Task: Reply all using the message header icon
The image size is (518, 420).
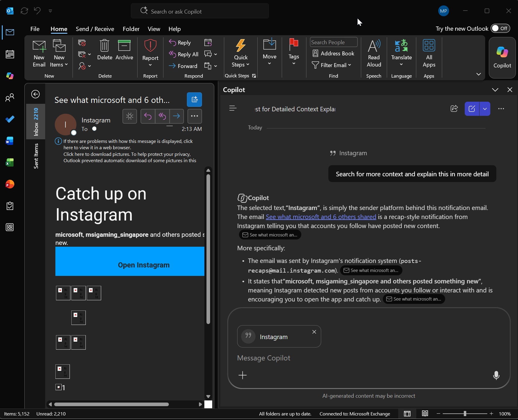Action: tap(162, 116)
